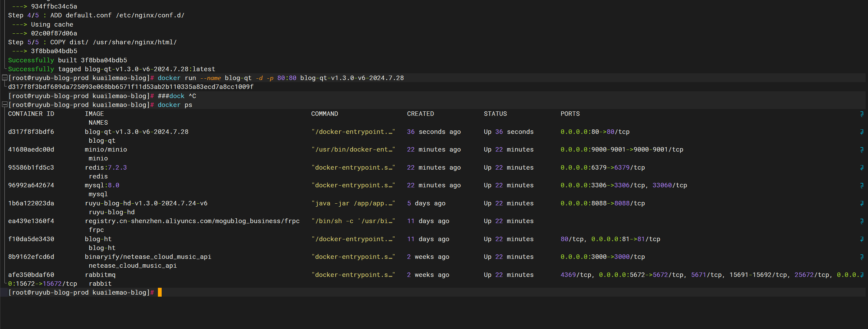Click the 0.0.0.0:6379->6379/tcp port mapping

click(603, 168)
